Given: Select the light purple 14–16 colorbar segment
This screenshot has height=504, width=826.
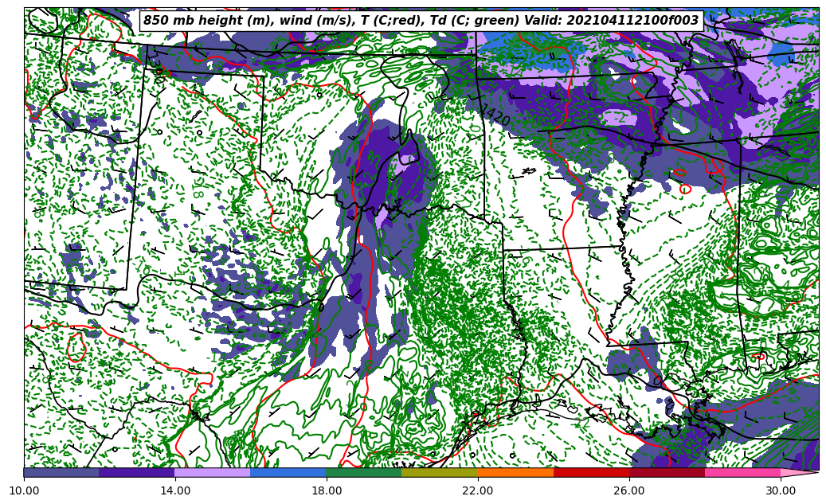Looking at the screenshot, I should [213, 472].
